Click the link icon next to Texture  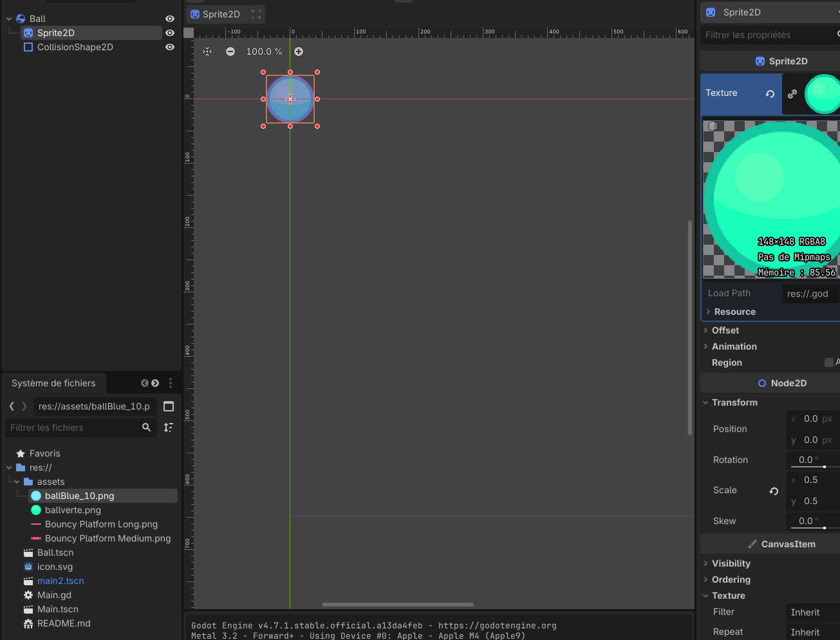(x=792, y=93)
